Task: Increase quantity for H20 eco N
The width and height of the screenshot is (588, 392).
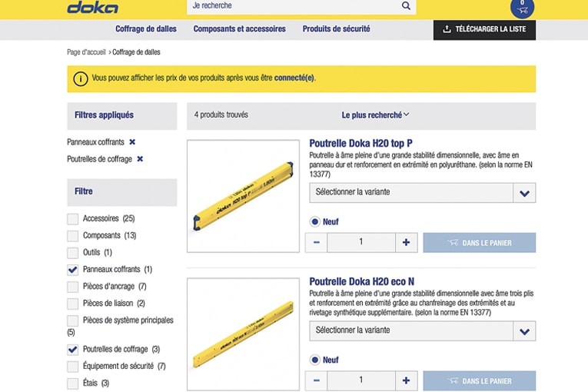Action: (x=406, y=380)
